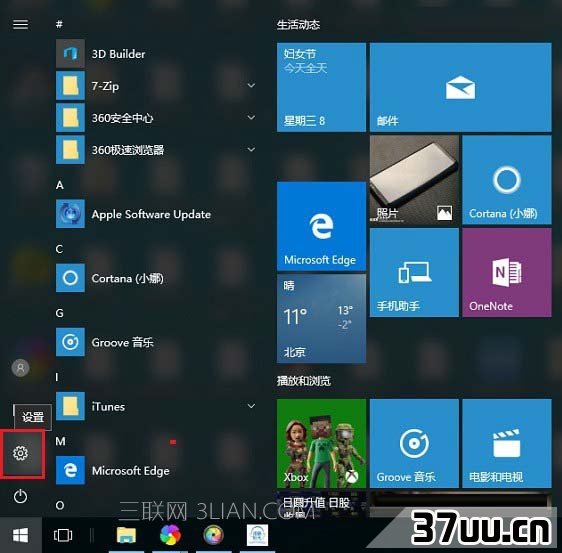This screenshot has height=553, width=562.
Task: Click the # section header
Action: click(x=59, y=24)
